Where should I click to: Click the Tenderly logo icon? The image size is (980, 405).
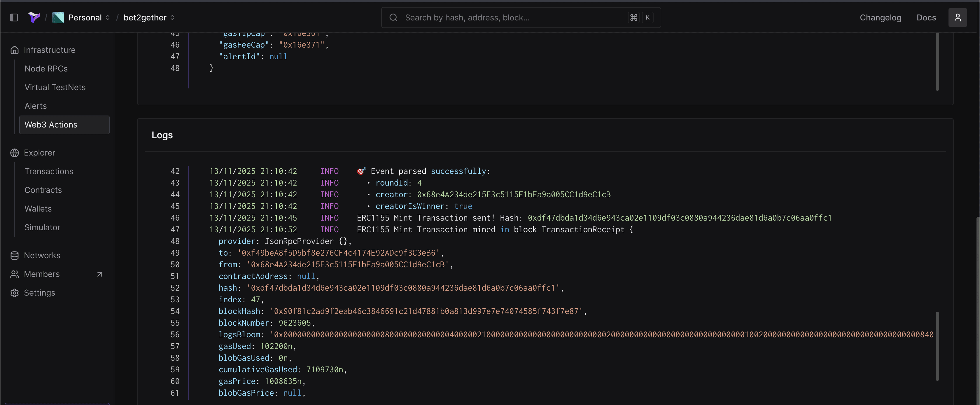[x=34, y=18]
